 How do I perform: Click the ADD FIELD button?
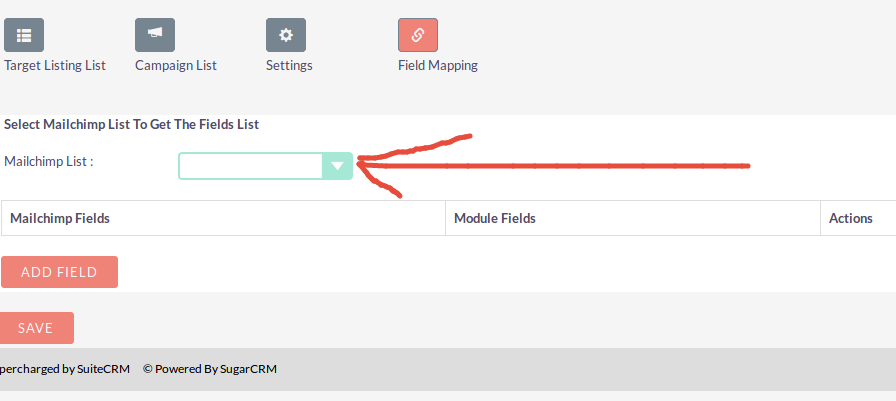59,272
